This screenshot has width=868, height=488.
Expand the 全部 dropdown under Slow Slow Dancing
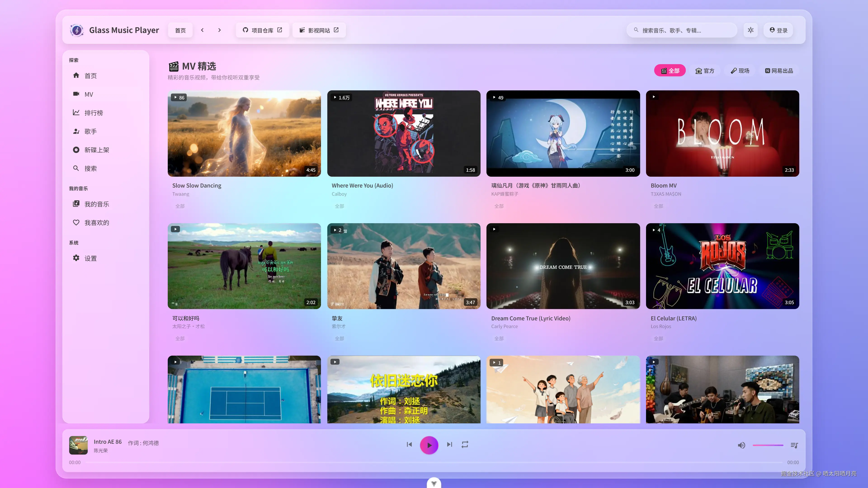[x=180, y=206]
